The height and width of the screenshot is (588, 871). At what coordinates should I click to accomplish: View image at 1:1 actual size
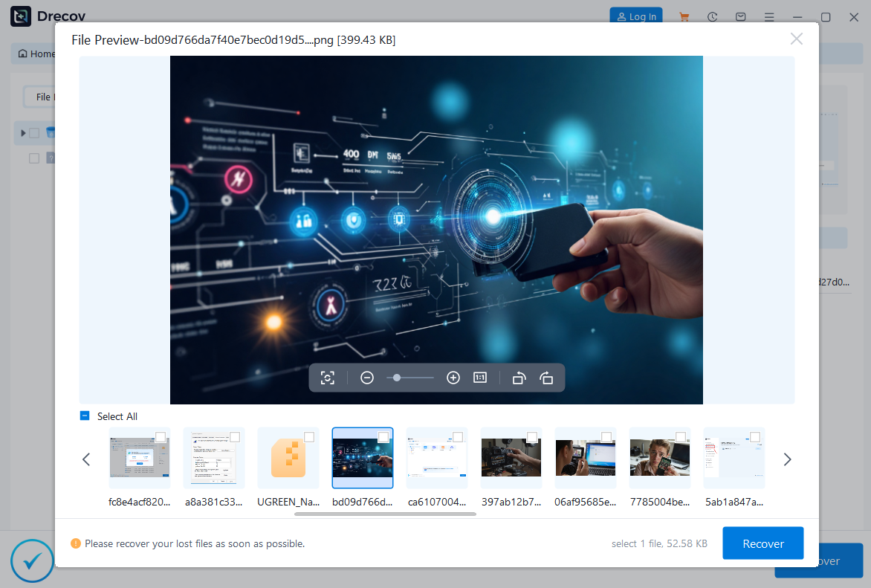coord(480,378)
